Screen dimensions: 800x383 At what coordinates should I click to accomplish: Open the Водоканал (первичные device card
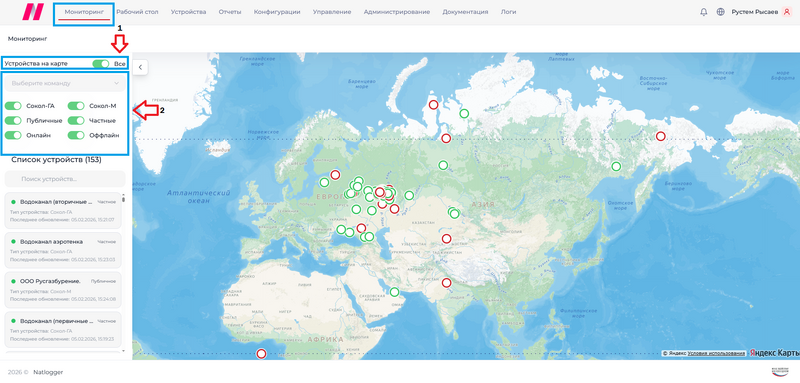pyautogui.click(x=63, y=329)
